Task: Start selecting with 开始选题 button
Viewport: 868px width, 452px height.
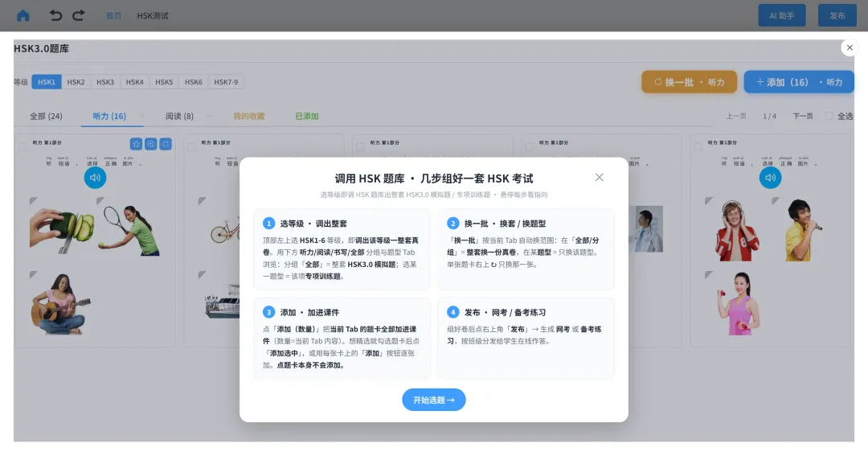Action: [x=433, y=400]
